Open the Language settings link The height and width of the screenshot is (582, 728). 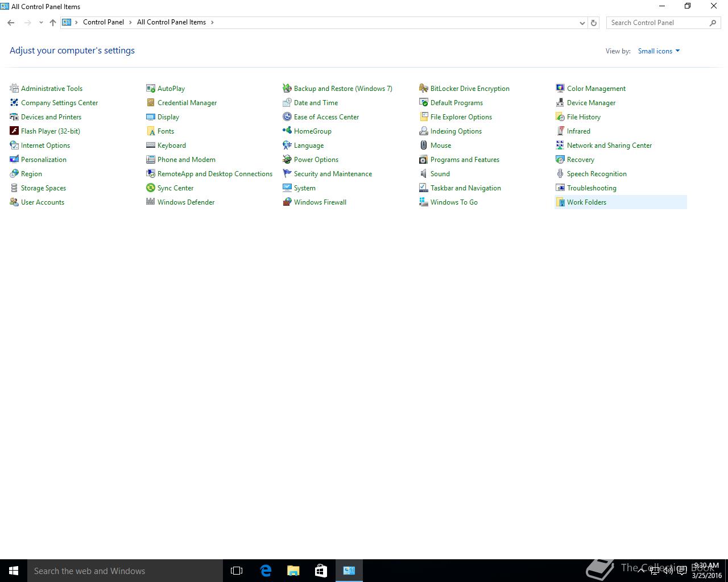[309, 145]
